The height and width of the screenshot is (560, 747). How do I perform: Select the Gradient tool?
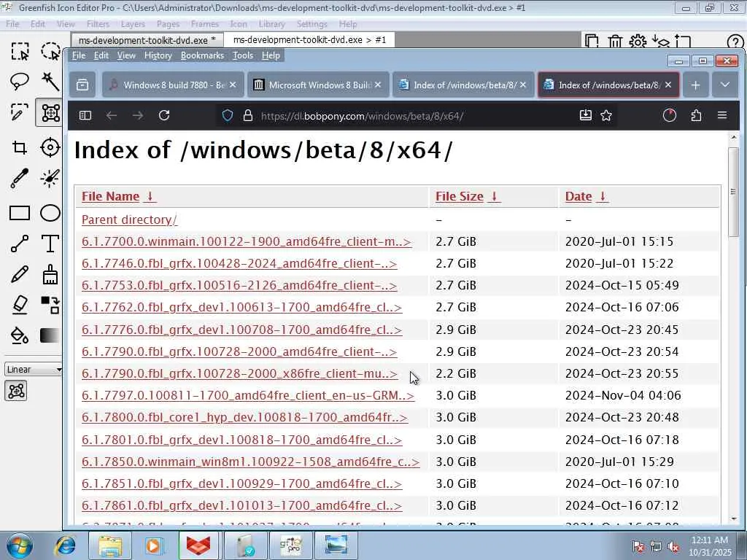[50, 335]
